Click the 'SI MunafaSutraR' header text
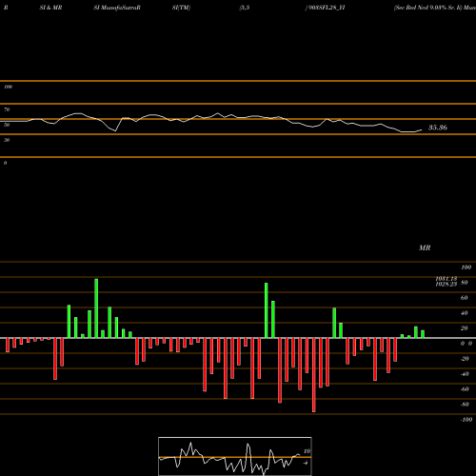 [117, 8]
